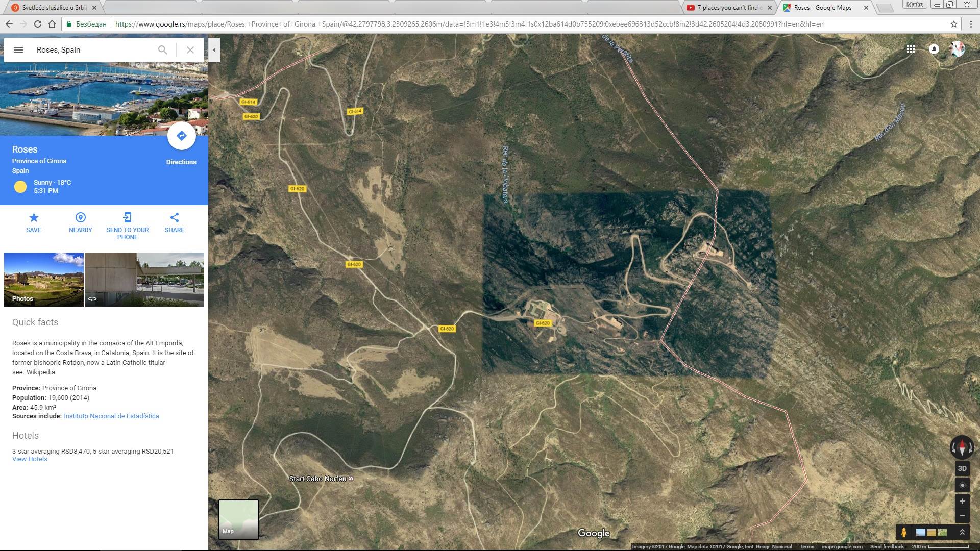Screen dimensions: 980x551
Task: Click the Directions arrow button
Action: [x=181, y=136]
